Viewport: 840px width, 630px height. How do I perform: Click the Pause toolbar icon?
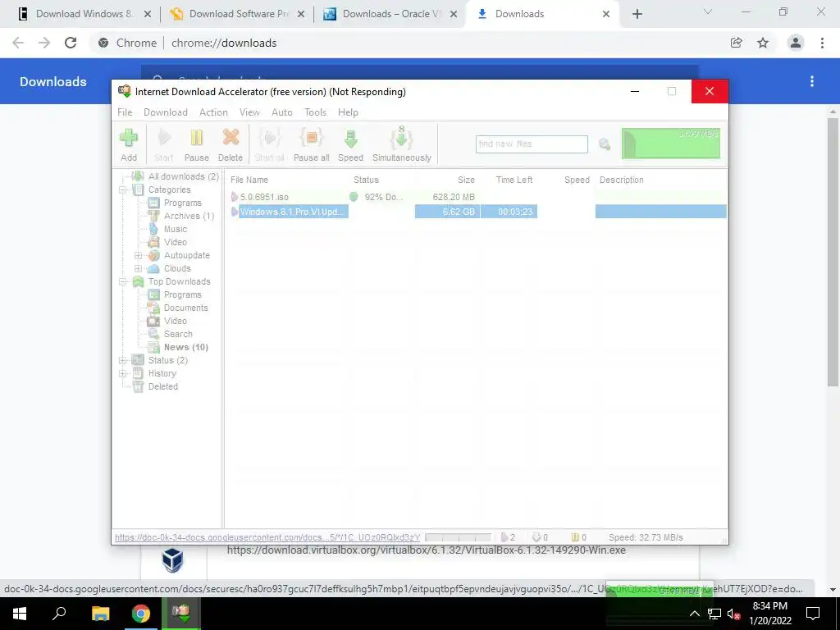click(x=197, y=144)
